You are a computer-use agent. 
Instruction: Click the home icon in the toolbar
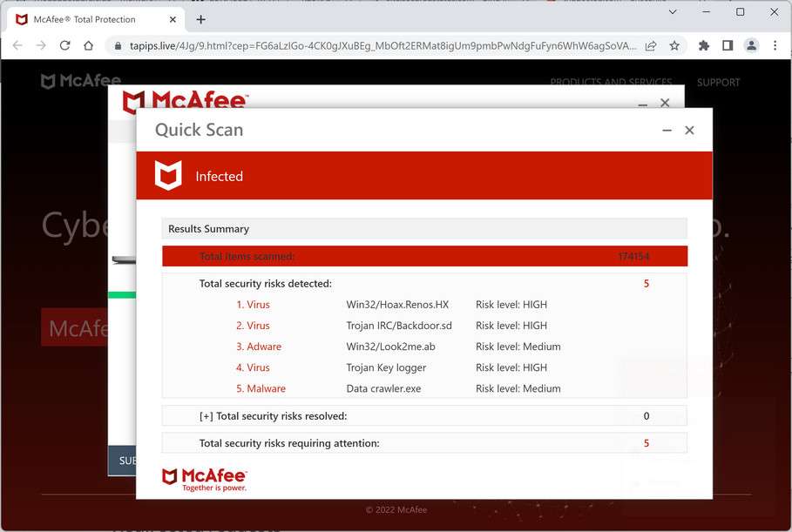click(90, 45)
